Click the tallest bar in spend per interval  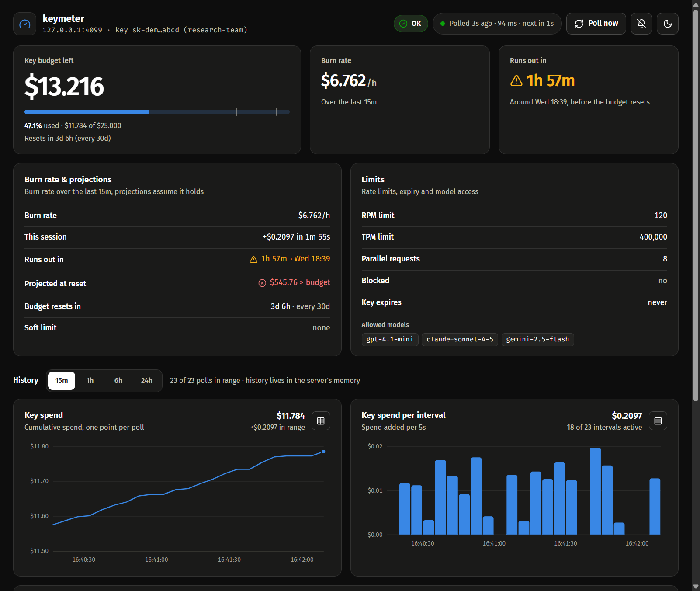(595, 491)
